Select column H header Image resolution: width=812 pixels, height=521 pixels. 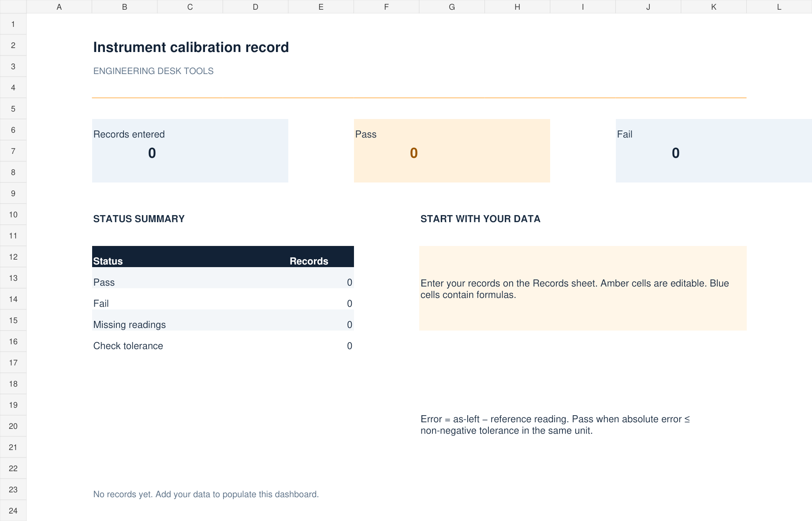pos(517,7)
